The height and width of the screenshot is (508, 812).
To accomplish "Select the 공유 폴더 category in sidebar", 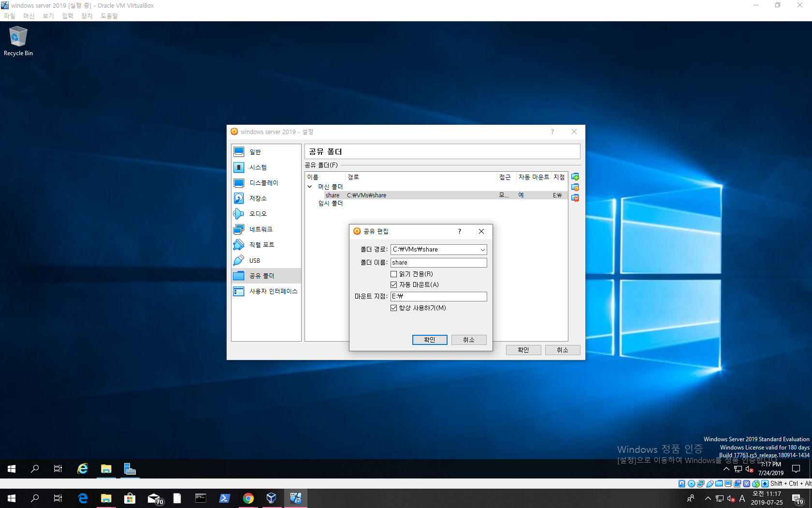I will 266,276.
